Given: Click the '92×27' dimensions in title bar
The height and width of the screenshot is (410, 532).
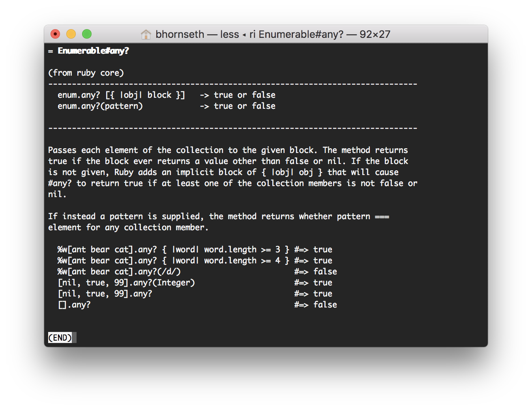Looking at the screenshot, I should (x=375, y=34).
